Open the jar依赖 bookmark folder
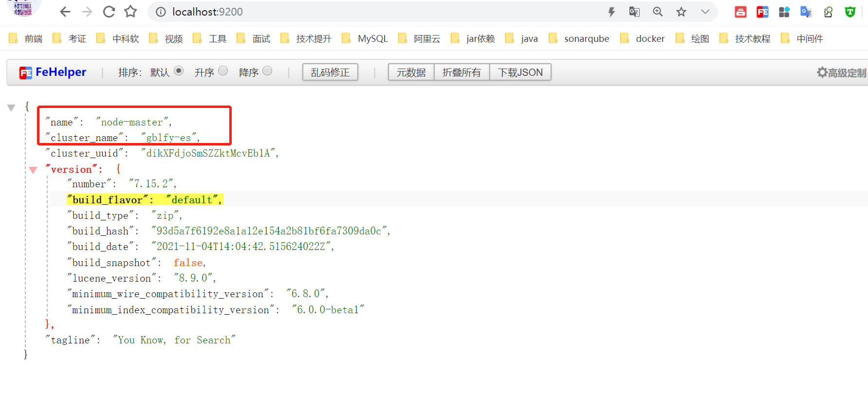This screenshot has width=868, height=393. [x=473, y=38]
